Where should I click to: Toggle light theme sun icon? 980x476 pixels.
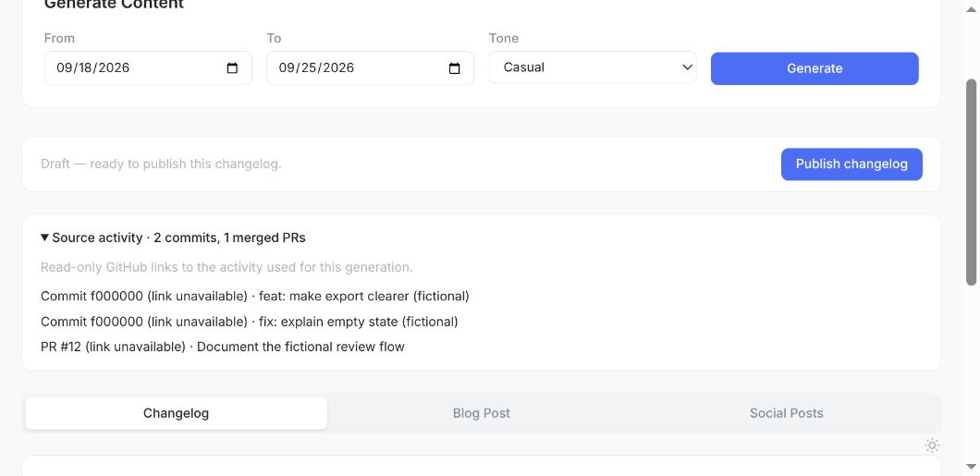click(x=932, y=445)
